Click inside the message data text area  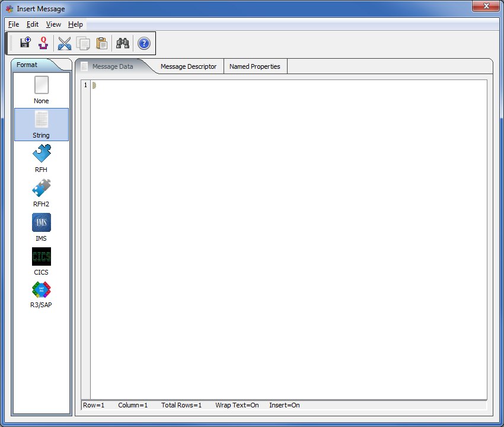pos(288,237)
